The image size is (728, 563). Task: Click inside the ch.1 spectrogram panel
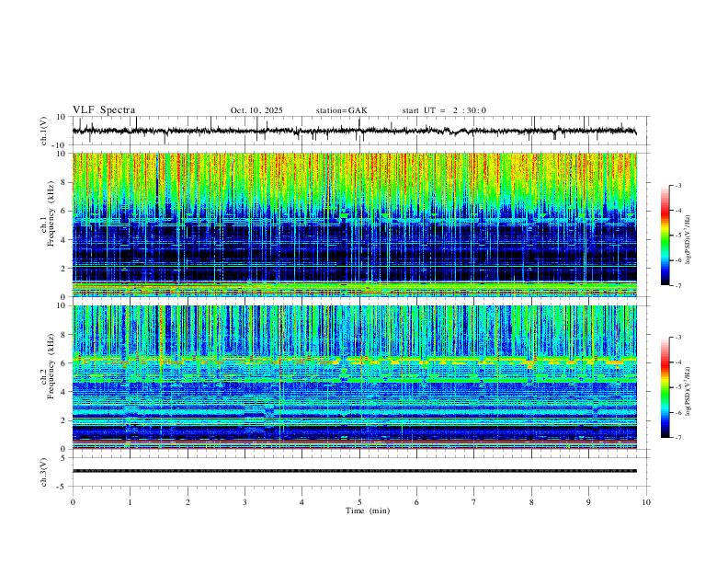point(355,224)
